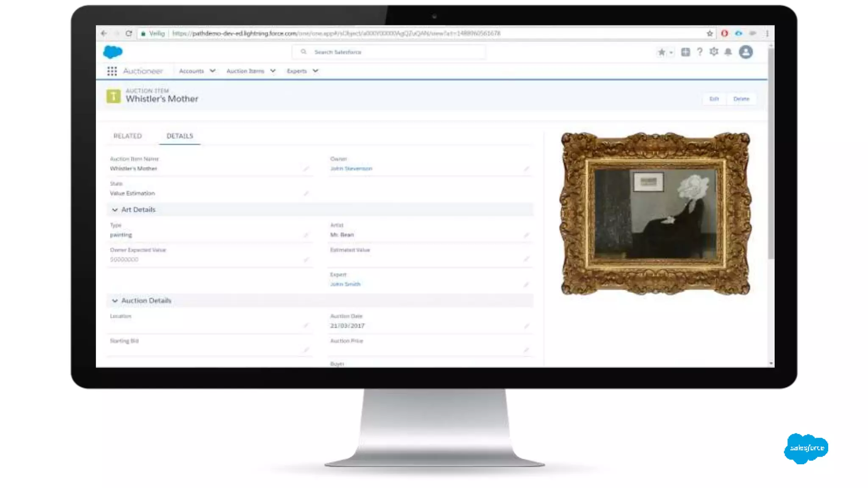Screen dimensions: 868x488
Task: Edit the Type painting field pencil
Action: [x=306, y=235]
